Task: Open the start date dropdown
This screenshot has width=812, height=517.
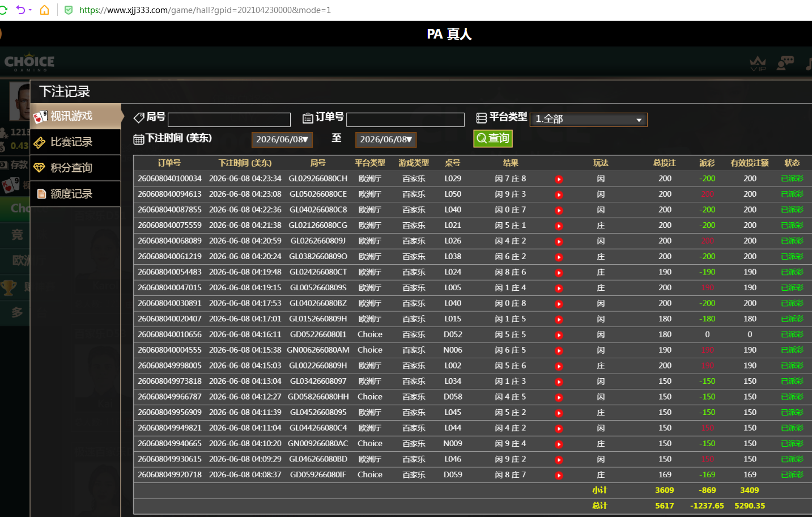Action: (282, 139)
